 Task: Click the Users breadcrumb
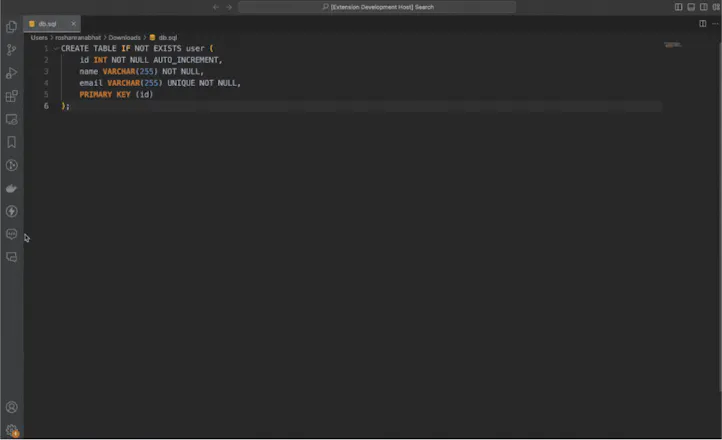pyautogui.click(x=39, y=37)
